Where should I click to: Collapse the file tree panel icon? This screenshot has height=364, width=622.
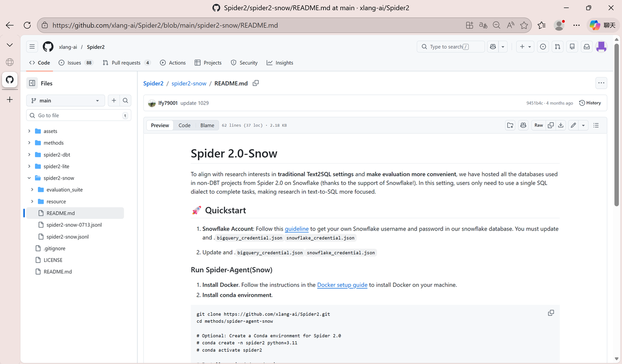(x=32, y=83)
